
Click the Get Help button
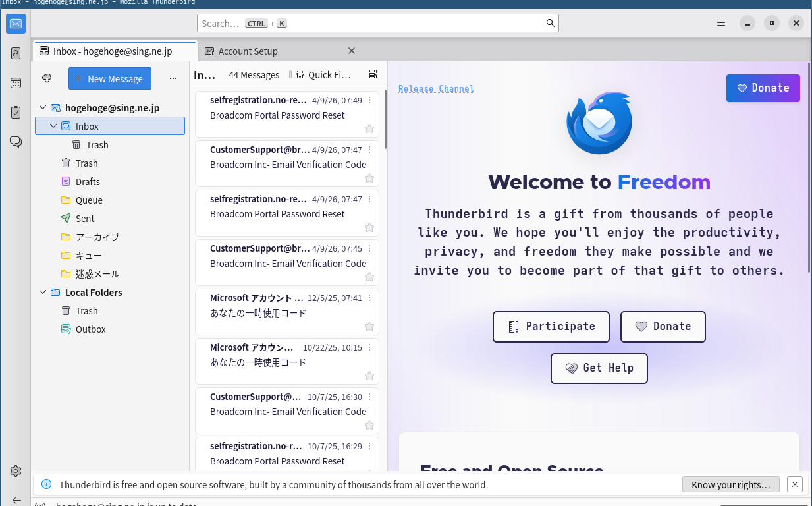pyautogui.click(x=599, y=368)
